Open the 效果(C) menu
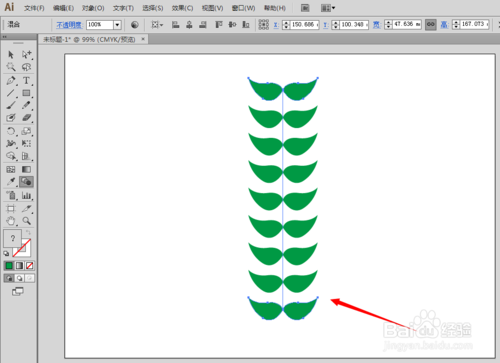 182,8
